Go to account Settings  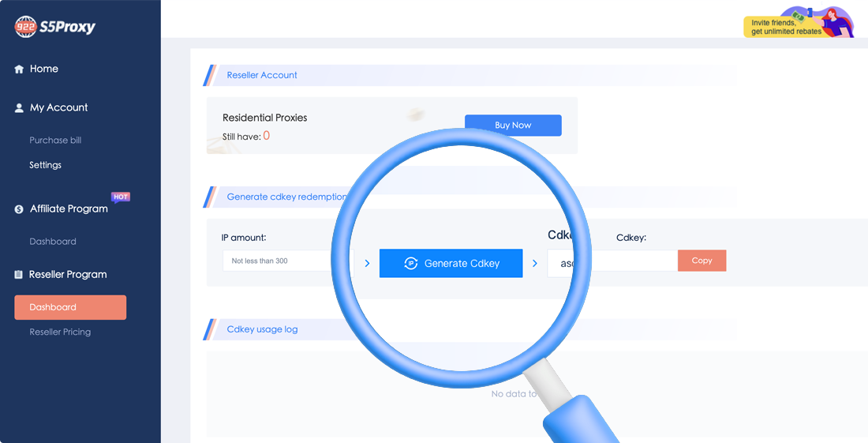[x=45, y=165]
